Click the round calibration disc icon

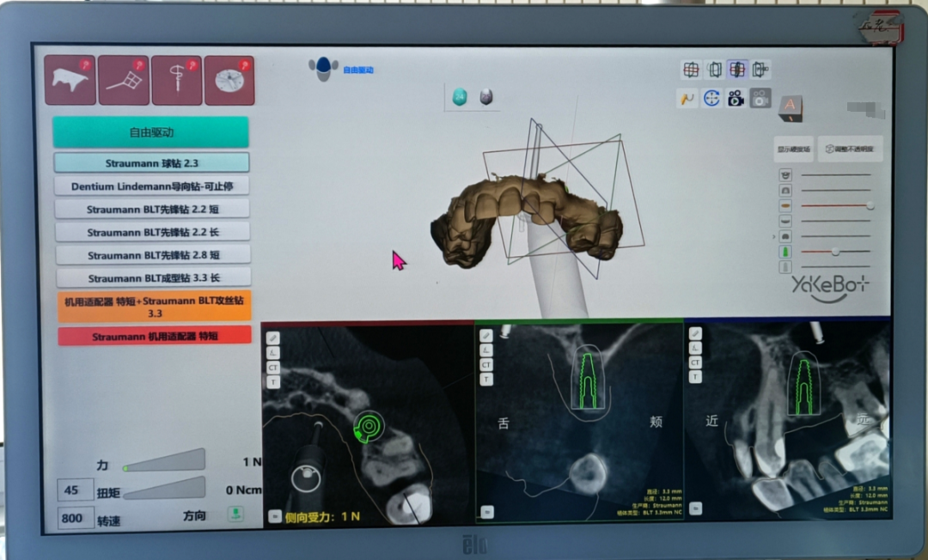pyautogui.click(x=229, y=81)
